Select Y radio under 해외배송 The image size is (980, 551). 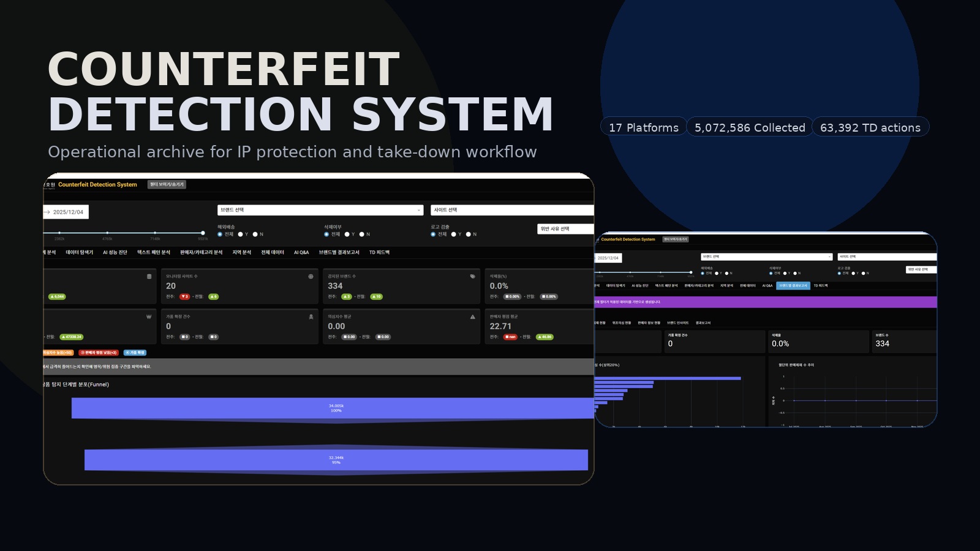pyautogui.click(x=240, y=234)
